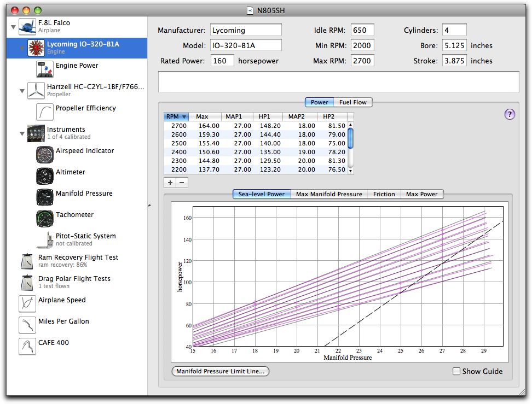Open the Drag Polar Flight Tests clipboard icon
Screen dimensions: 532x404
pyautogui.click(x=27, y=283)
